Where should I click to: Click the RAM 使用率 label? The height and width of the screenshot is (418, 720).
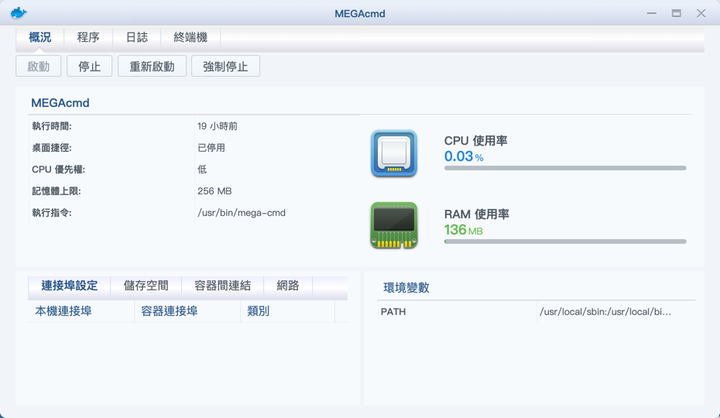477,214
